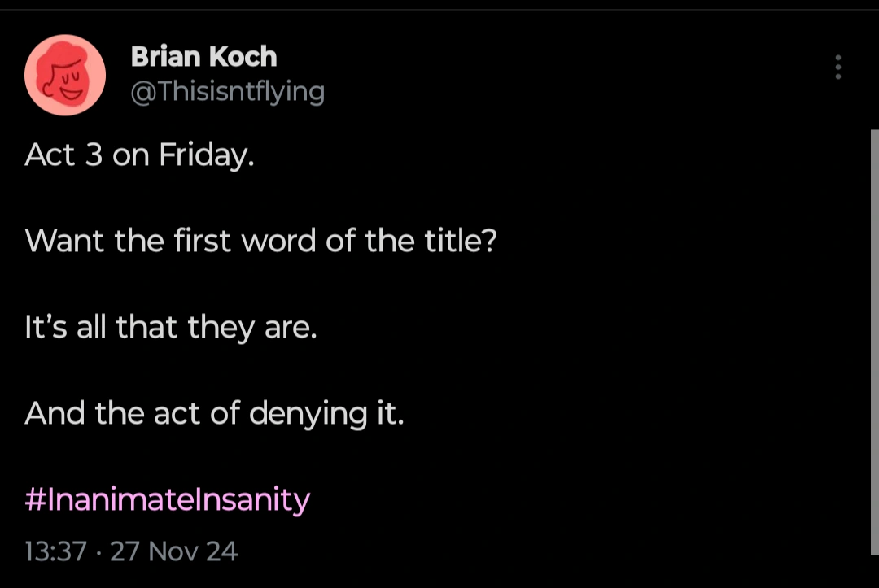Tap the vertical ellipsis icon top right
This screenshot has width=879, height=588.
click(x=837, y=68)
